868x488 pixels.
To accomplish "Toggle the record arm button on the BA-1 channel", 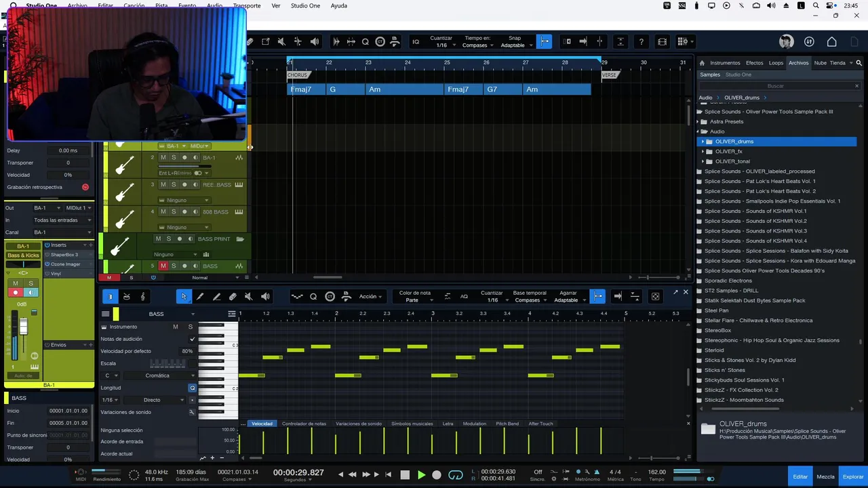I will pos(16,293).
